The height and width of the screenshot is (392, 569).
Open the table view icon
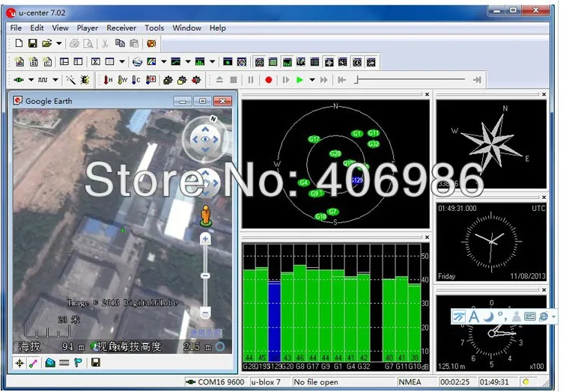(x=109, y=62)
